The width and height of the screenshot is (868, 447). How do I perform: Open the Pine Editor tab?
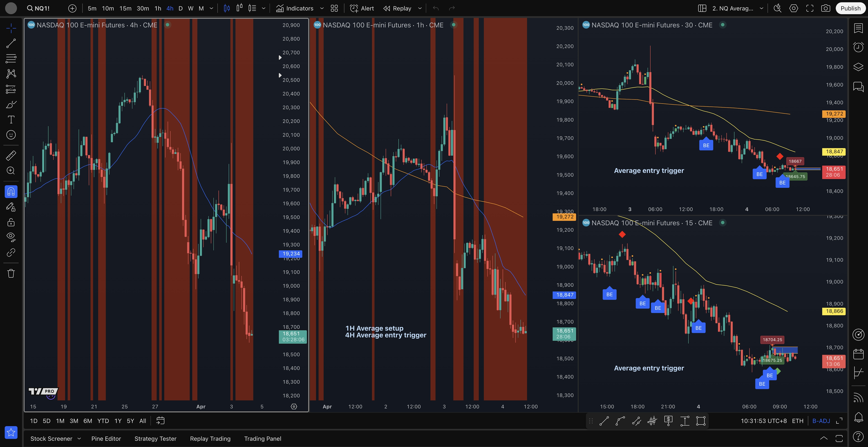tap(106, 439)
